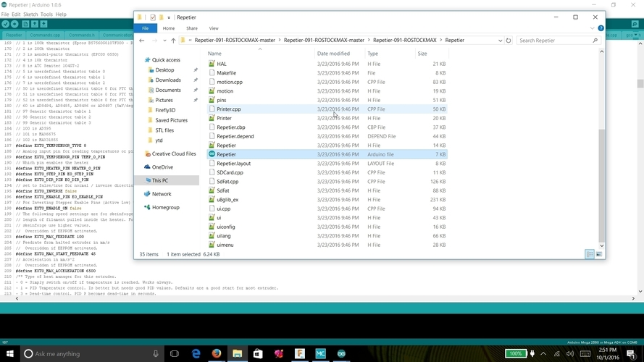The image size is (644, 362).
Task: Click Repetier-091-ROSTOCKMAX breadcrumb segment
Action: point(404,41)
